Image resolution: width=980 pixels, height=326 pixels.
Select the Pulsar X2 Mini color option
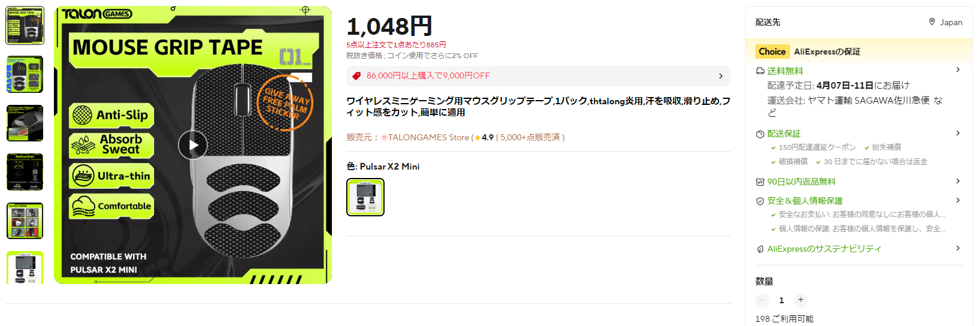(x=365, y=197)
